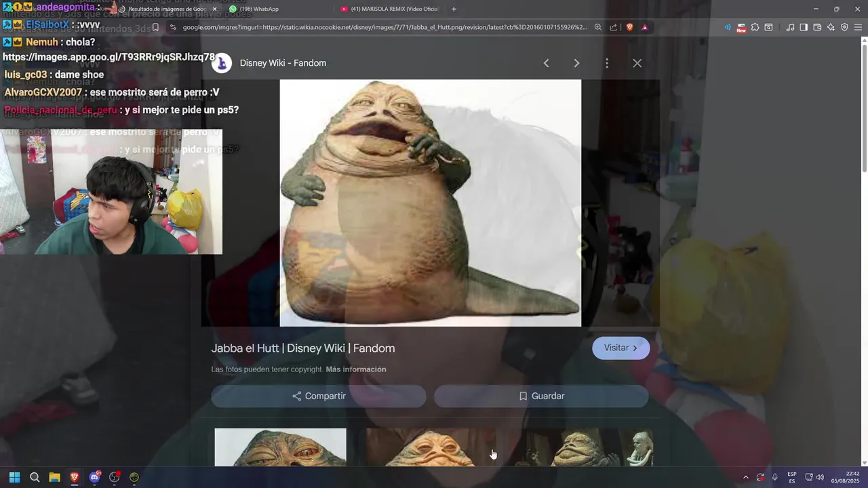Click chat username Nemuh
The height and width of the screenshot is (488, 868).
(42, 42)
